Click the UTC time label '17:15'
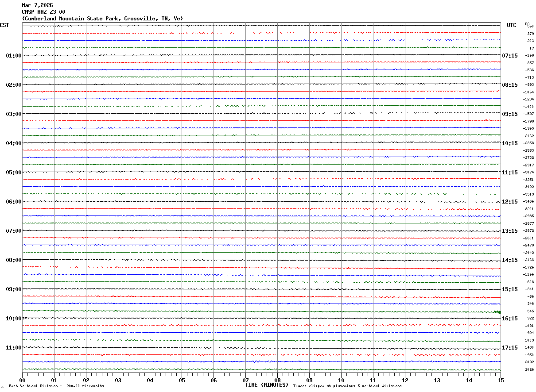This screenshot has width=536, height=392. [x=510, y=348]
